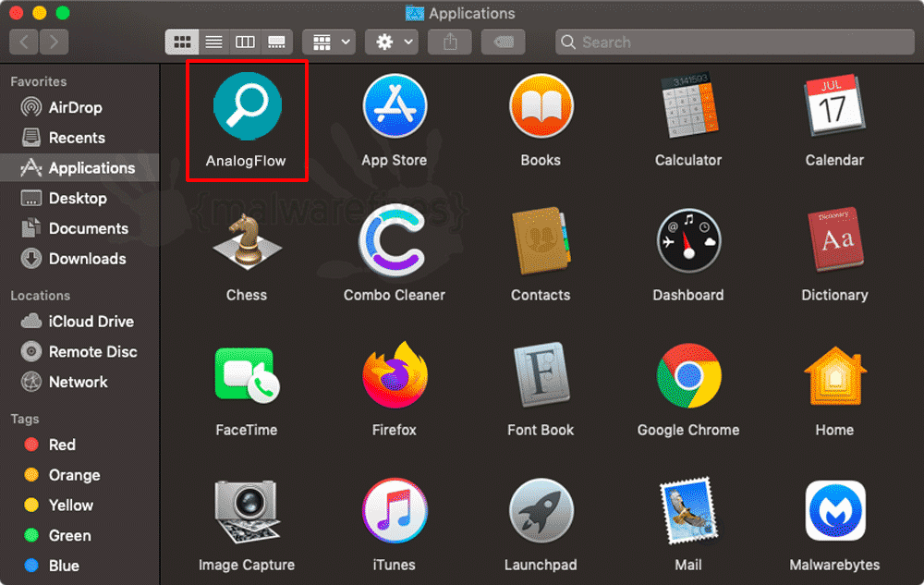
Task: Switch to icon view mode
Action: pos(181,42)
